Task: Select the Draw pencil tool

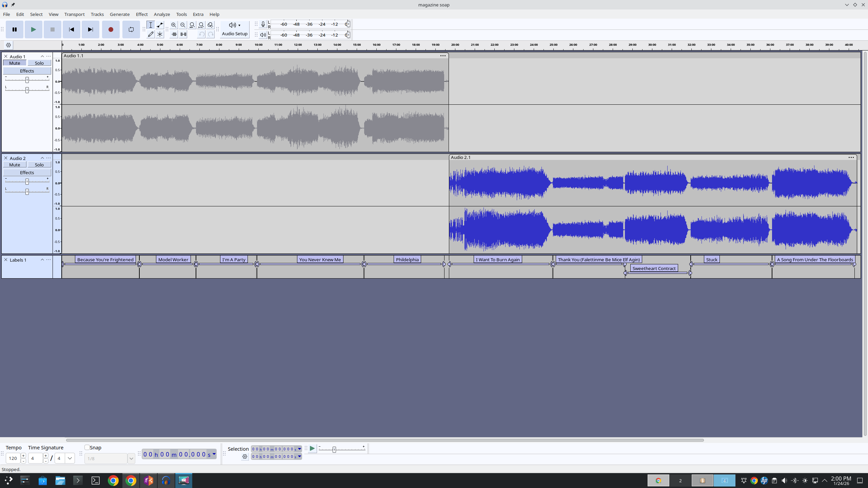Action: (x=151, y=34)
